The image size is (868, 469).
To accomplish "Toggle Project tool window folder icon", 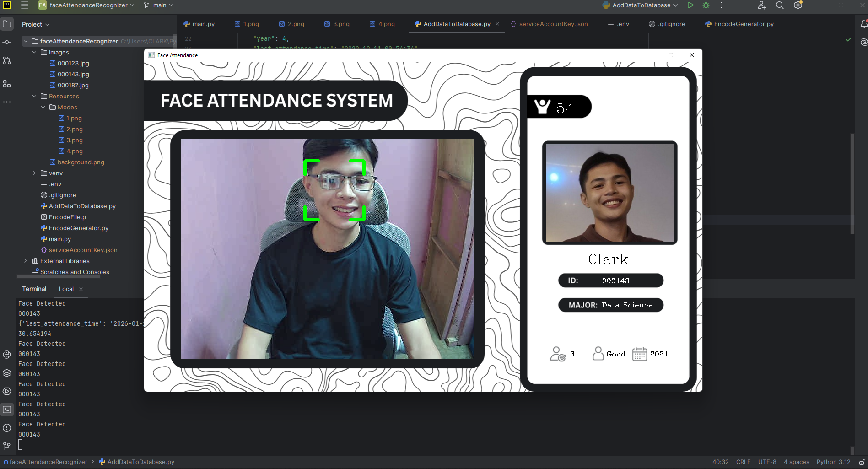I will [x=7, y=24].
